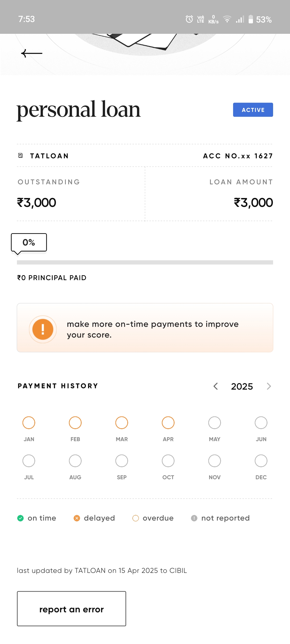Tap the 2025 year selector label

pyautogui.click(x=242, y=386)
